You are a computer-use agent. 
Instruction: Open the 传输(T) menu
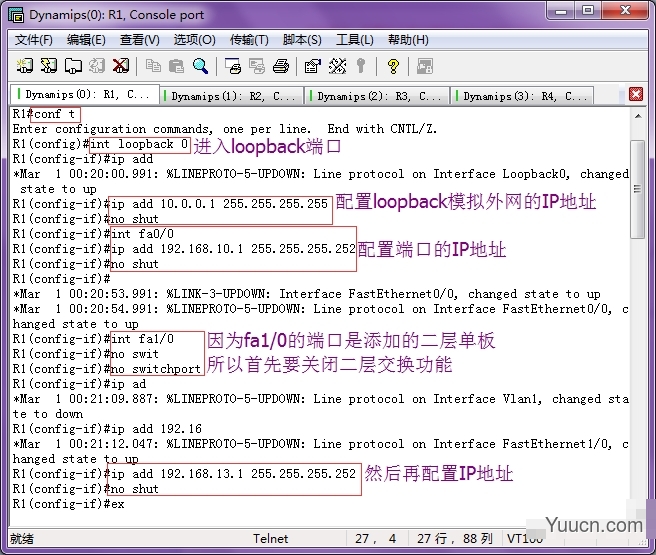tap(249, 40)
